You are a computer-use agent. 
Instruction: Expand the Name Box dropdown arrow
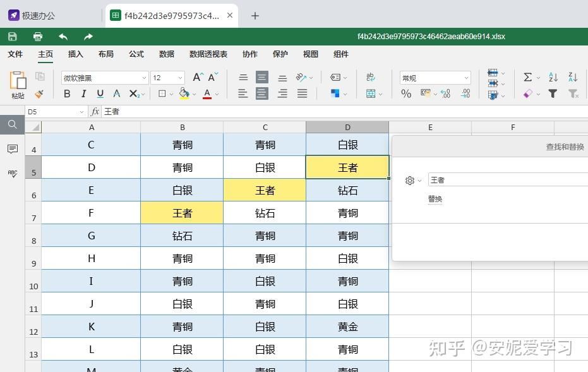[81, 112]
